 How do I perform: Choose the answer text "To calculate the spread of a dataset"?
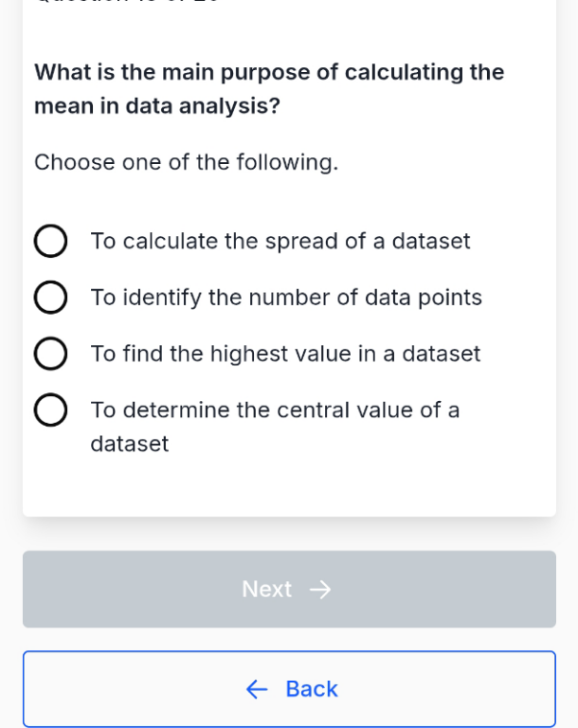(280, 242)
